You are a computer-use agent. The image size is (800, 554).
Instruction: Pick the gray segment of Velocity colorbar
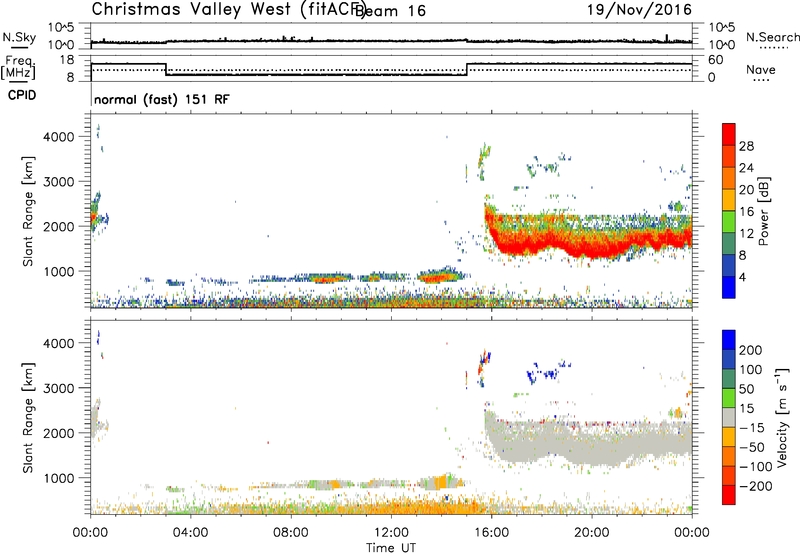[x=729, y=417]
